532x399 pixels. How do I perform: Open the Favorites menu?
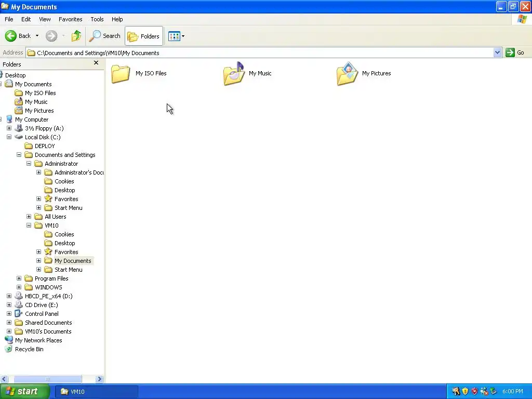tap(70, 19)
